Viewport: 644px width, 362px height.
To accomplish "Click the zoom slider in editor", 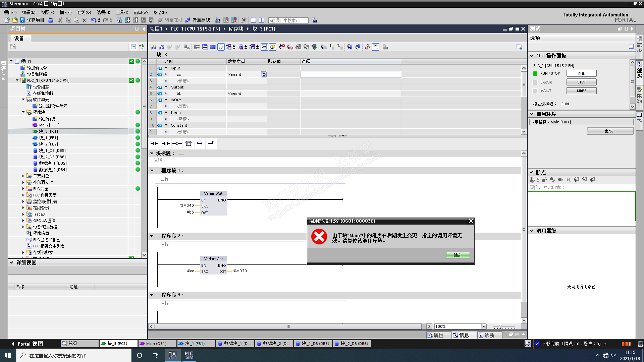I will [x=500, y=326].
